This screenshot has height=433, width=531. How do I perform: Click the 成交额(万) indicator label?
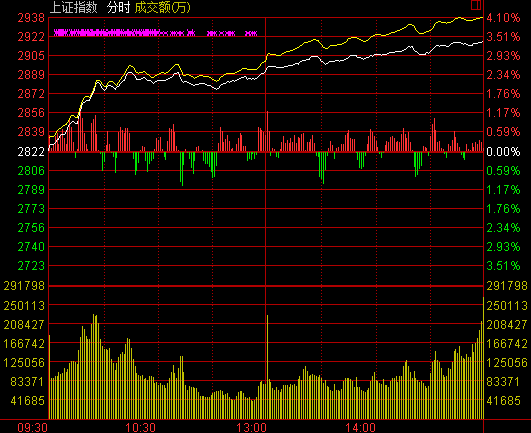click(163, 7)
